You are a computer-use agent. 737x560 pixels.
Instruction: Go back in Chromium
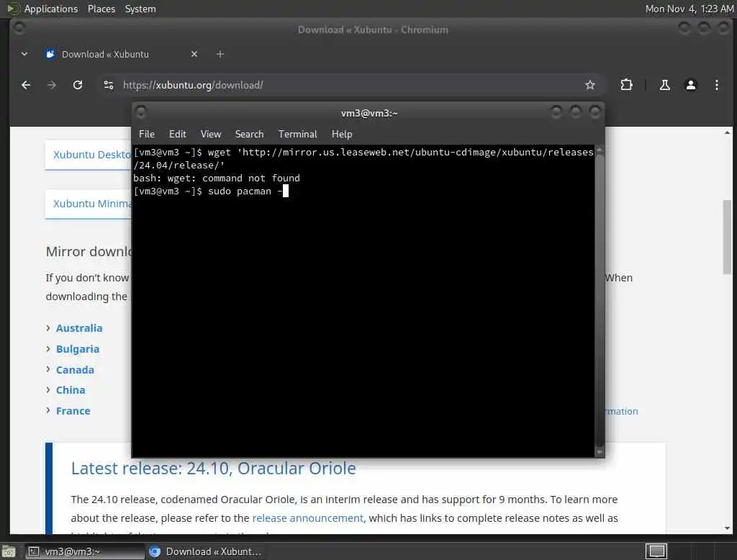[26, 85]
